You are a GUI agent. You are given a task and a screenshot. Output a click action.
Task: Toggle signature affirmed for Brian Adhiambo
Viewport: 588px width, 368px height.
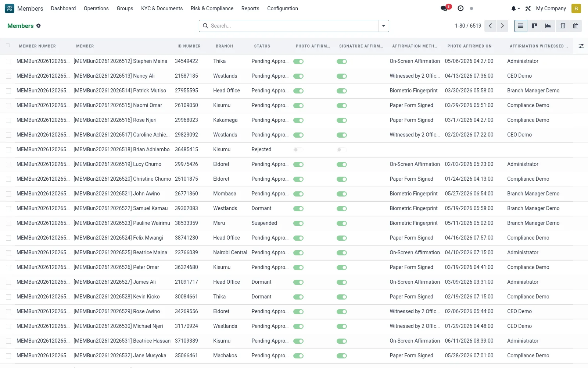click(x=342, y=150)
